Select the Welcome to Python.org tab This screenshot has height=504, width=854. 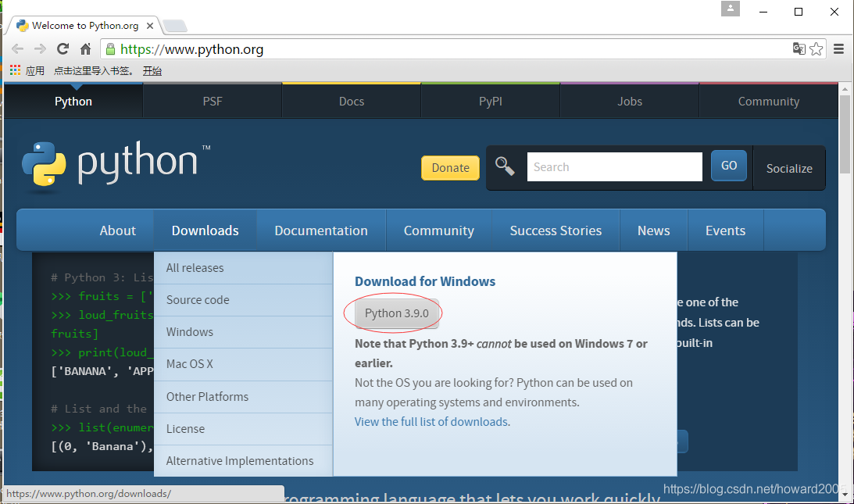84,26
